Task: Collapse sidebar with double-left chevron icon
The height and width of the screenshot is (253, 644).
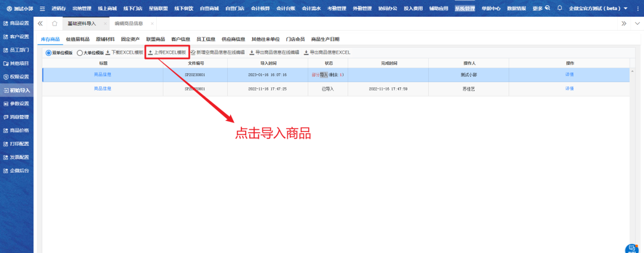Action: (40, 23)
